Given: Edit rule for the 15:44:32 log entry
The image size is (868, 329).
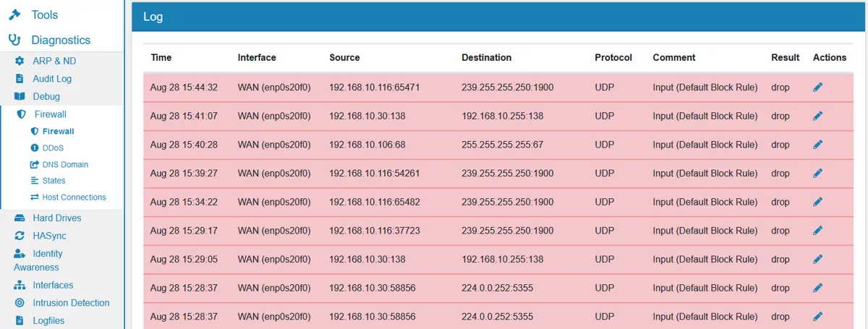Looking at the screenshot, I should (817, 87).
